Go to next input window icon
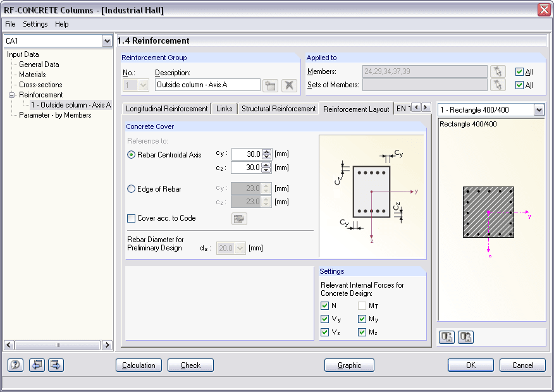The height and width of the screenshot is (392, 554). (x=56, y=365)
